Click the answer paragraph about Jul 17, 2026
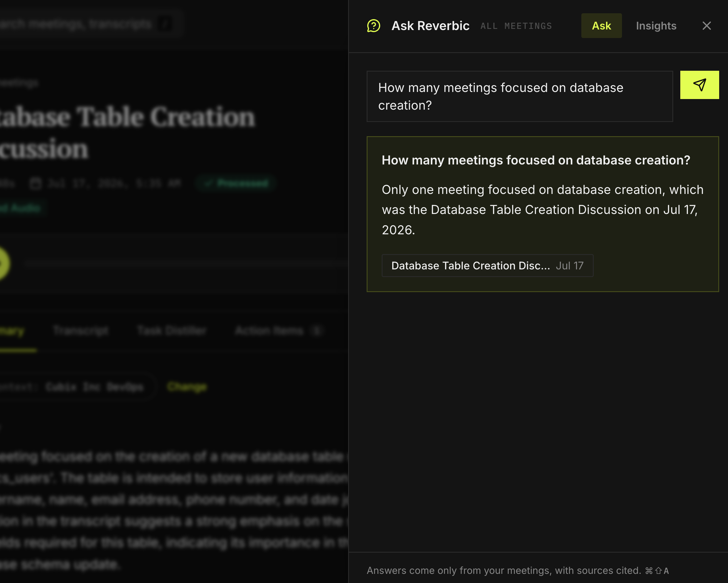 pos(543,210)
